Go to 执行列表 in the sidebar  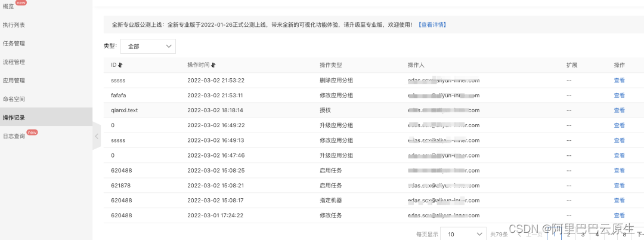[14, 25]
